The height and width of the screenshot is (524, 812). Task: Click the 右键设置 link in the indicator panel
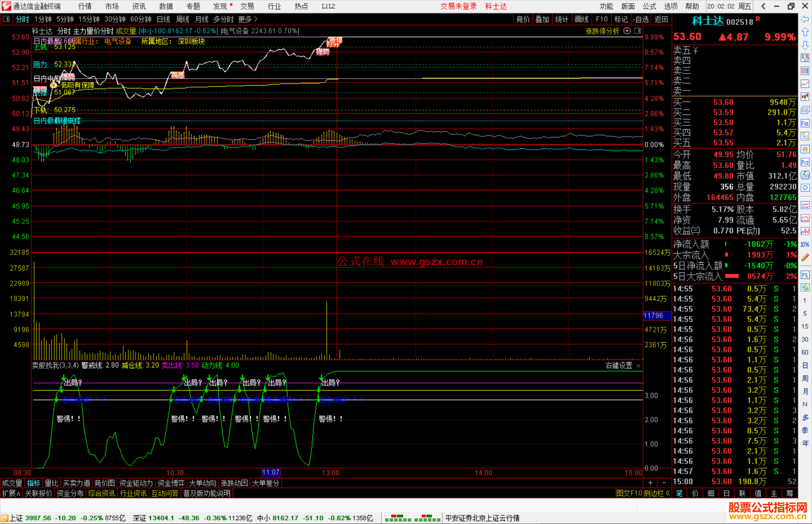click(618, 365)
